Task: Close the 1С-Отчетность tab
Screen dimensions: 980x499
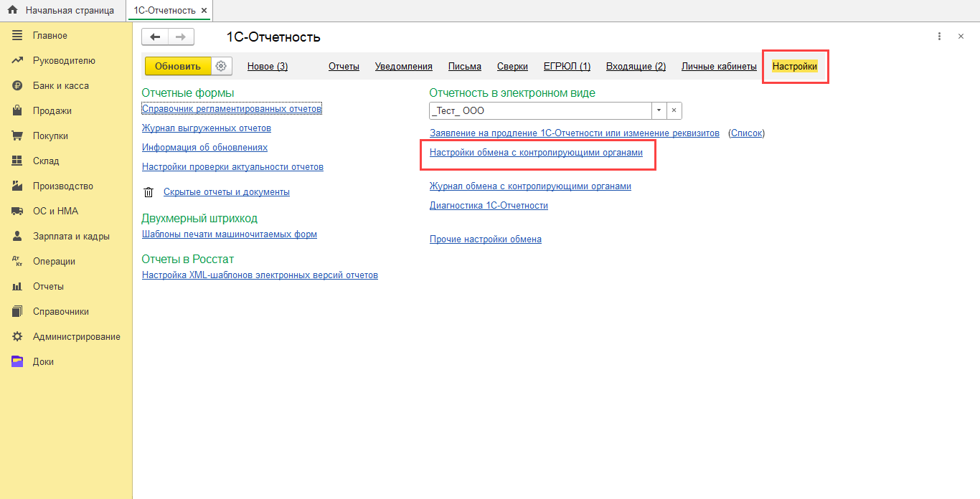Action: (x=204, y=11)
